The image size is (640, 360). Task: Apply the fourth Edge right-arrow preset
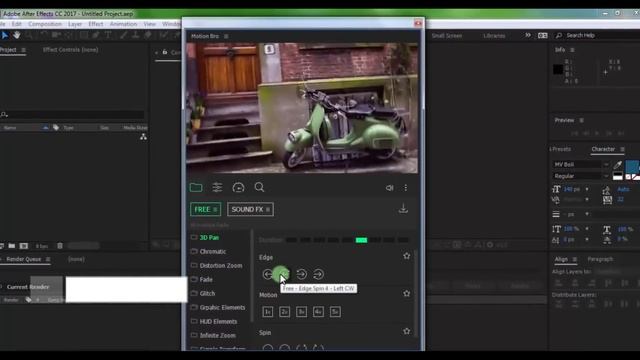point(318,274)
